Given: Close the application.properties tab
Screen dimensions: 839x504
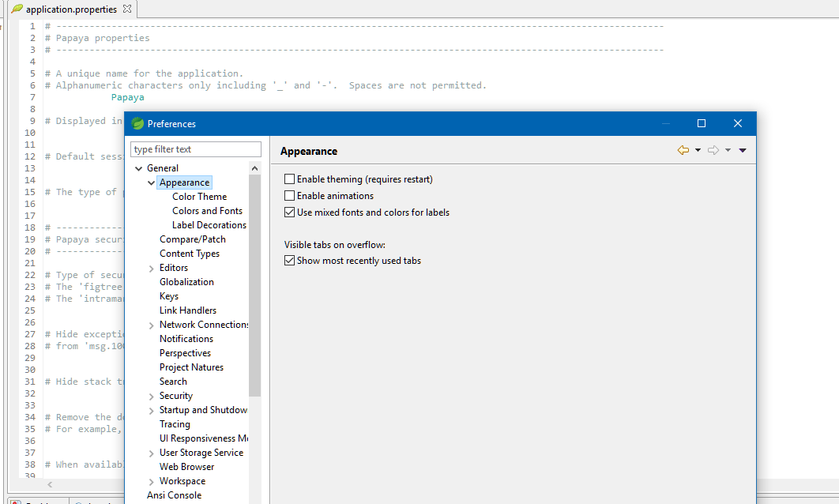Looking at the screenshot, I should tap(127, 9).
